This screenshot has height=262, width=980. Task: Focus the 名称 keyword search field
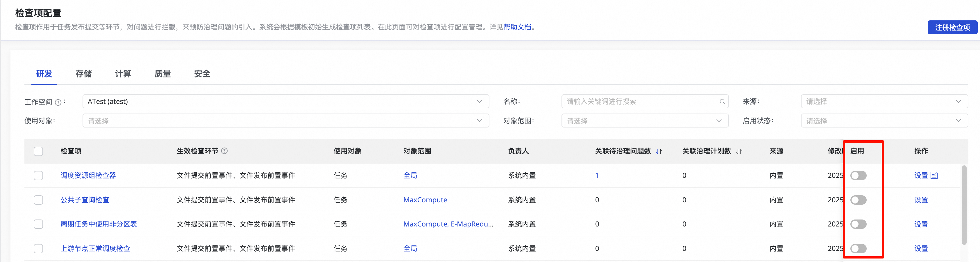645,102
